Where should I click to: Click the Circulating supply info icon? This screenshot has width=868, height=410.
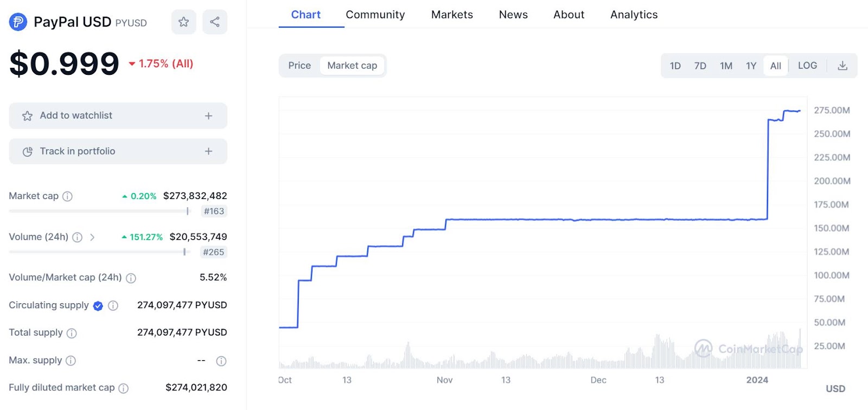point(113,306)
